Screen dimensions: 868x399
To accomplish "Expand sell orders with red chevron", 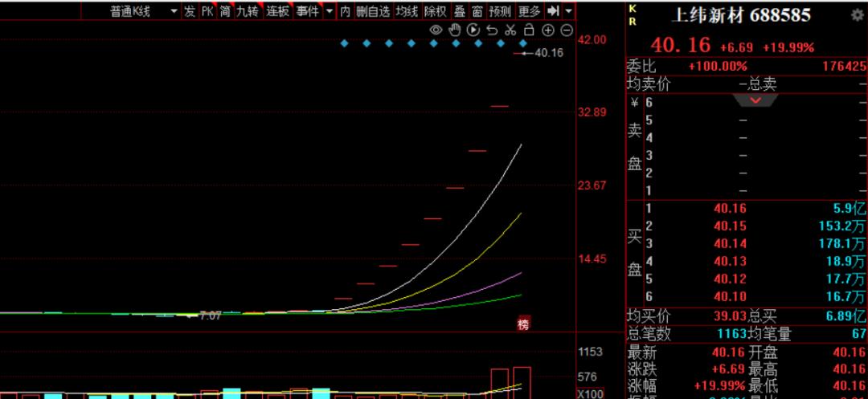I will click(x=755, y=100).
